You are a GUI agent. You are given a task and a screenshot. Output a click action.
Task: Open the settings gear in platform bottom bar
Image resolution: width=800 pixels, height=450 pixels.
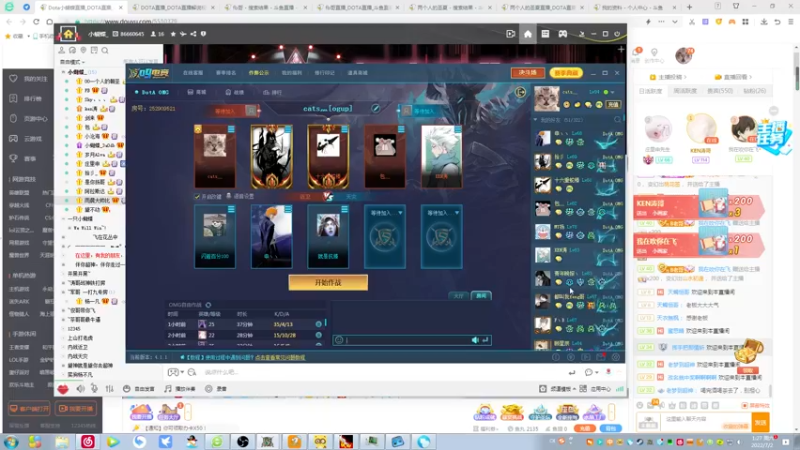click(616, 357)
